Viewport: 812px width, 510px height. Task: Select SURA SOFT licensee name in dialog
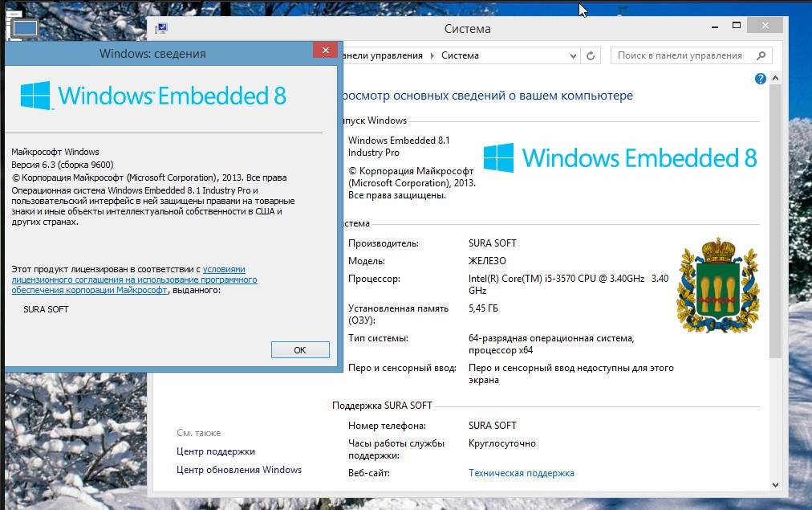coord(46,309)
